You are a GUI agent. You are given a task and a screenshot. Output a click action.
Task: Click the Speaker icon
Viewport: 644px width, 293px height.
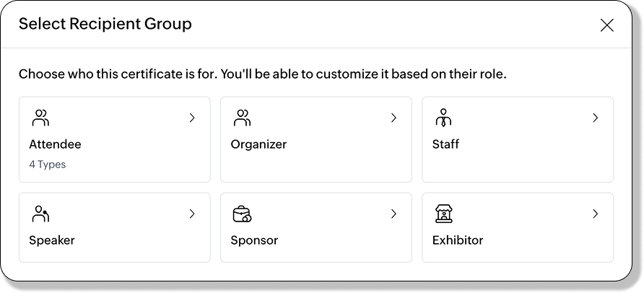(41, 214)
